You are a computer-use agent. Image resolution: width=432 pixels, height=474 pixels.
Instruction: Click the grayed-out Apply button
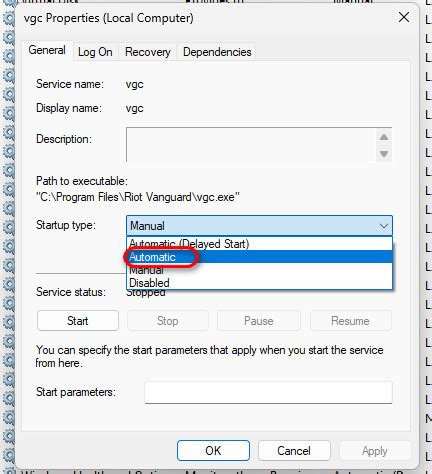tap(375, 451)
